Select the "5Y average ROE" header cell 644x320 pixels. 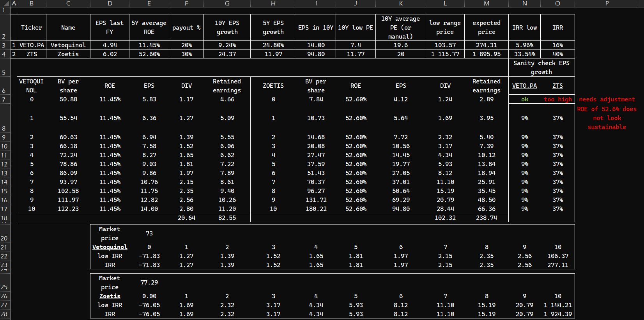(149, 28)
